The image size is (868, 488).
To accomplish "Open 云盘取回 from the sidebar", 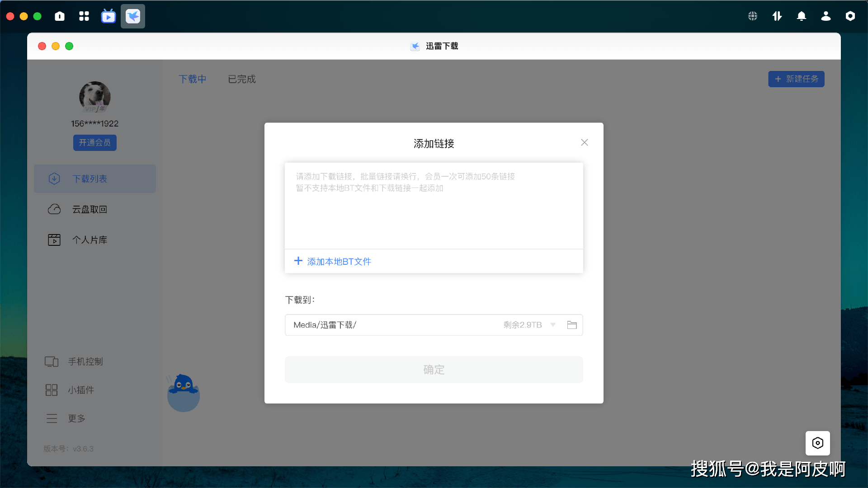I will click(x=90, y=209).
